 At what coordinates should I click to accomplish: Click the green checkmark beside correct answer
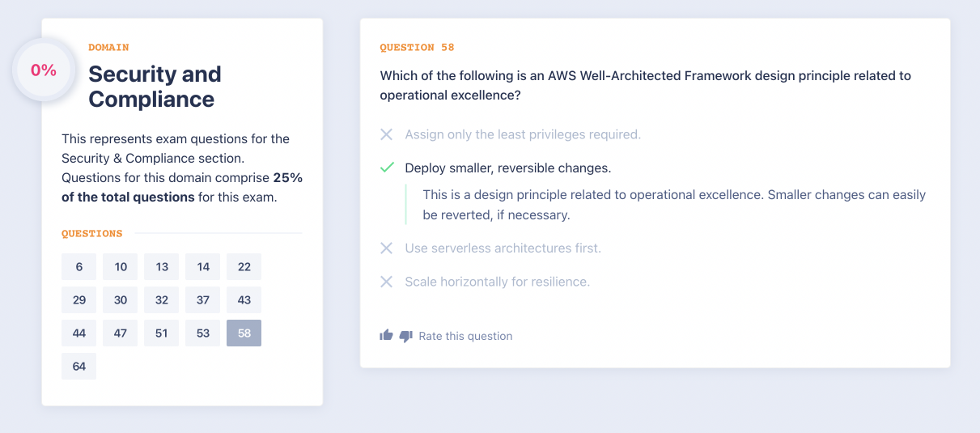pyautogui.click(x=387, y=168)
